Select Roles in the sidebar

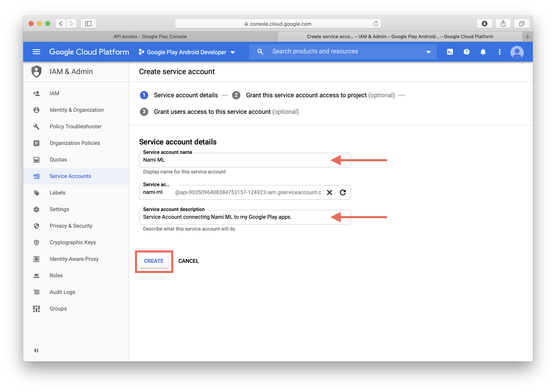point(56,275)
